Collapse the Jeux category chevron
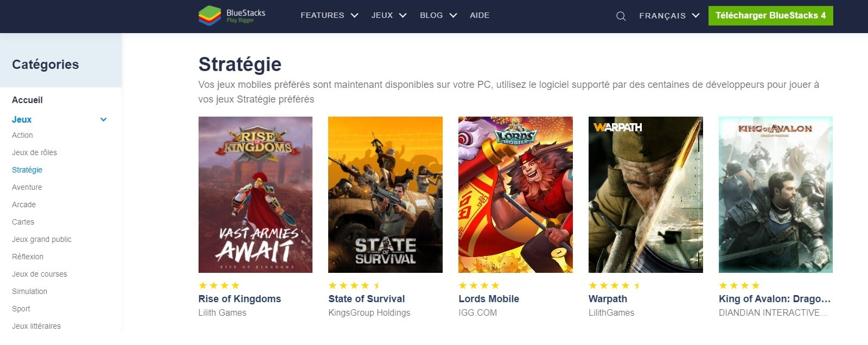This screenshot has width=868, height=345. coord(104,119)
